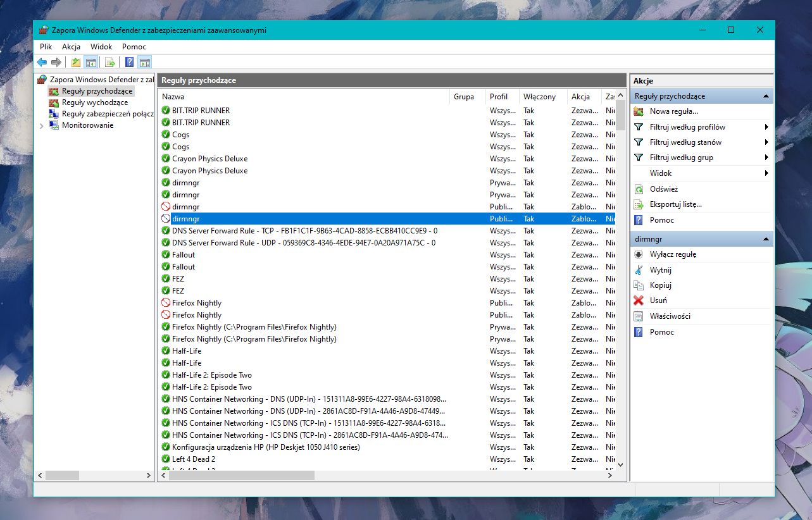This screenshot has height=520, width=812.
Task: Open the Widok menu in the menu bar
Action: (101, 47)
